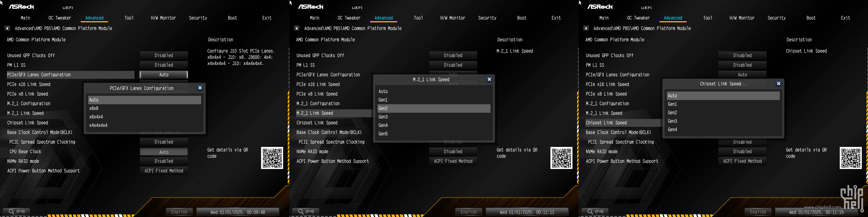Click the back arrow in the right BIOS panel
This screenshot has height=217, width=868.
click(x=586, y=28)
